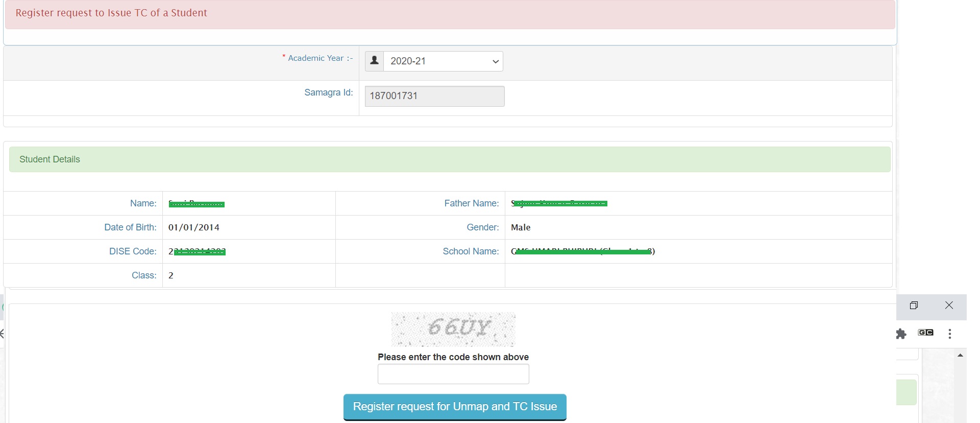The width and height of the screenshot is (980, 423).
Task: Open the browser Extensions puzzle icon
Action: click(901, 334)
